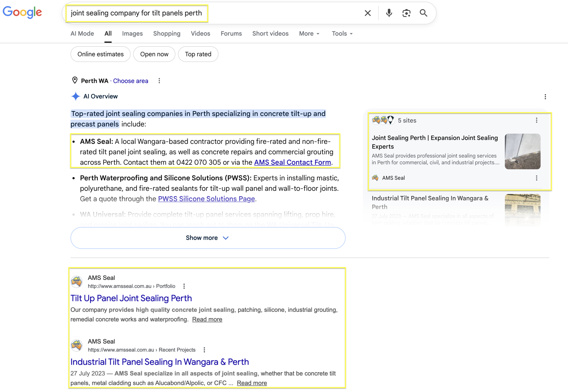Open Tilt Up Panel Joint Sealing Perth result

tap(131, 298)
